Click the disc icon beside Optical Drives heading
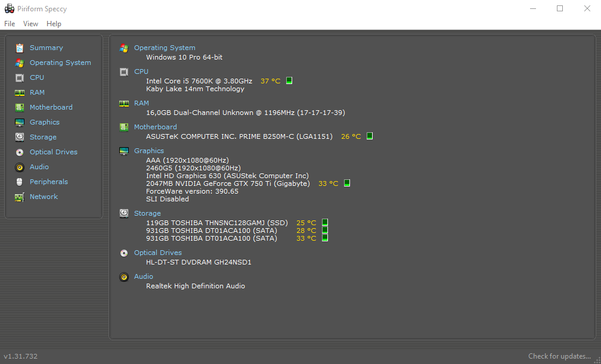 click(124, 253)
